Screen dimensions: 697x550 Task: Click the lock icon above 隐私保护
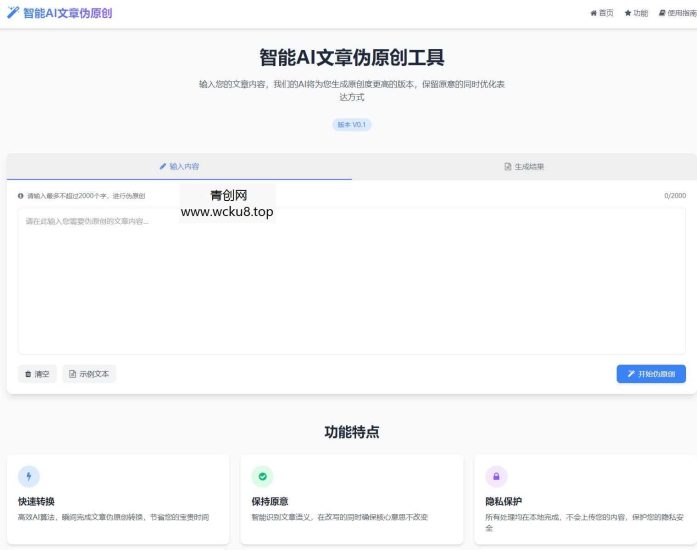pos(496,477)
